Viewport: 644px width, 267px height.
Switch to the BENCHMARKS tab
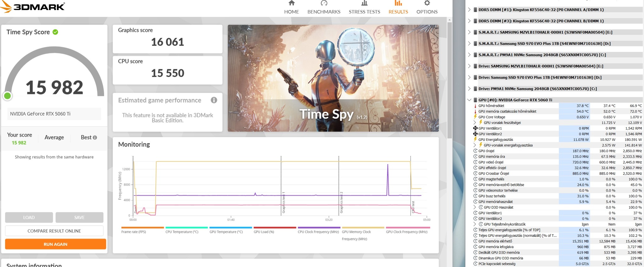point(324,12)
